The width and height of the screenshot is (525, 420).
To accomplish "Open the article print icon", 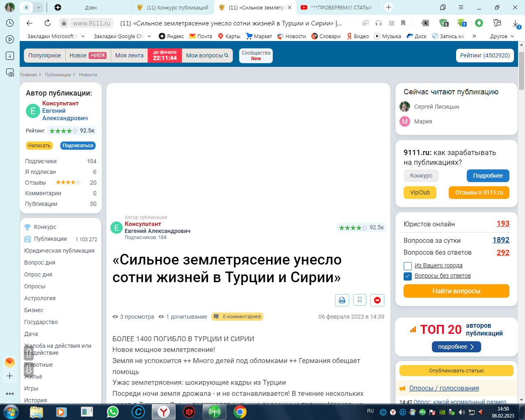I will tap(342, 300).
